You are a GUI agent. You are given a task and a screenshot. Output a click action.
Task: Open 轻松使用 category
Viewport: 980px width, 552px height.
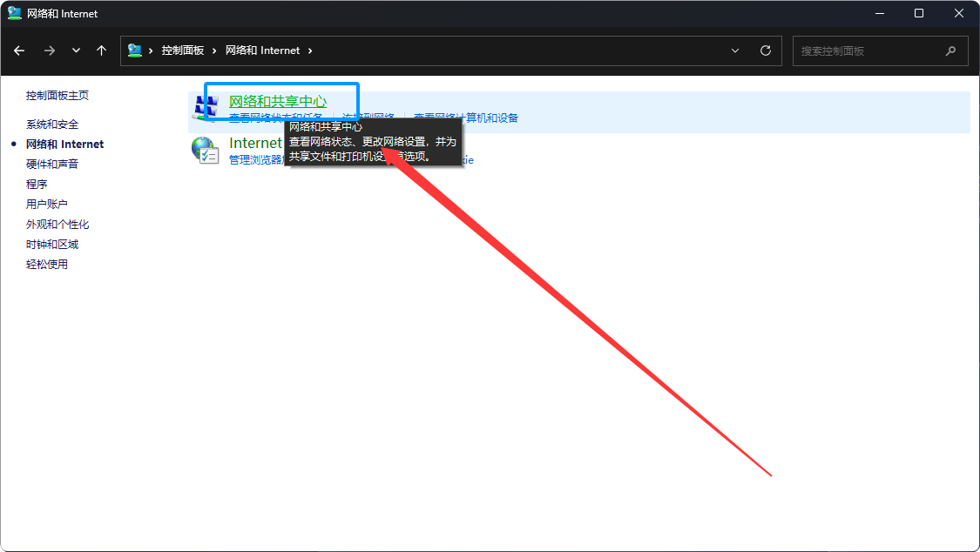point(47,264)
